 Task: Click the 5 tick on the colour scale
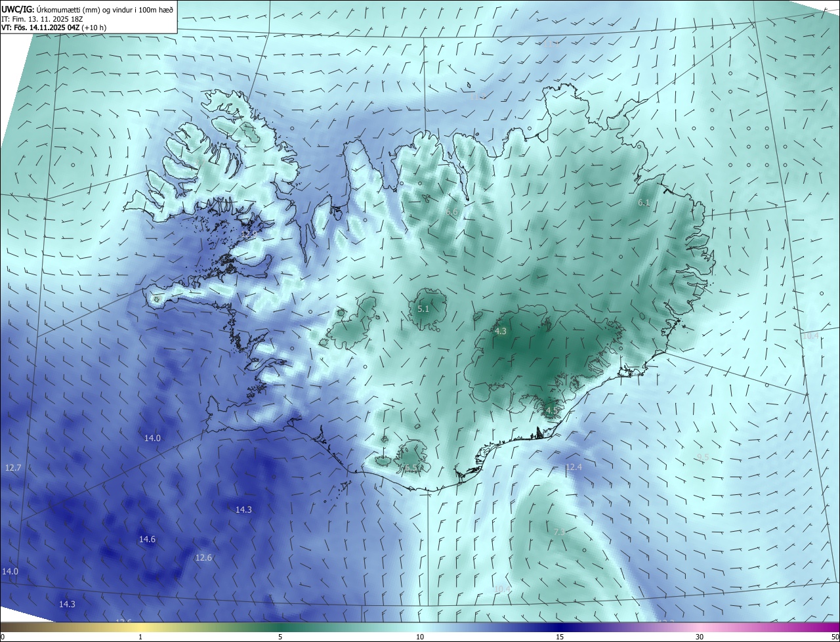click(x=280, y=637)
